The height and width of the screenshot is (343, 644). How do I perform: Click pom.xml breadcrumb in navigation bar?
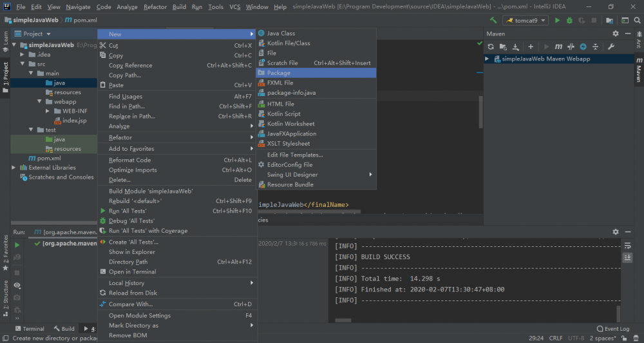pyautogui.click(x=81, y=20)
